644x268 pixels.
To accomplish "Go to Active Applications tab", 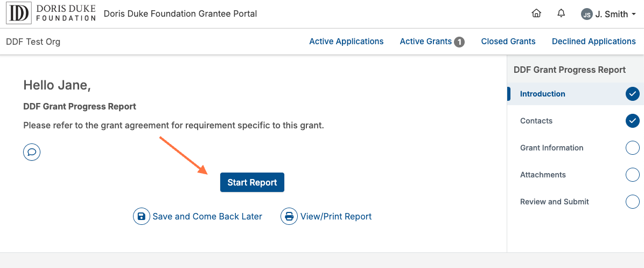I will pos(346,42).
